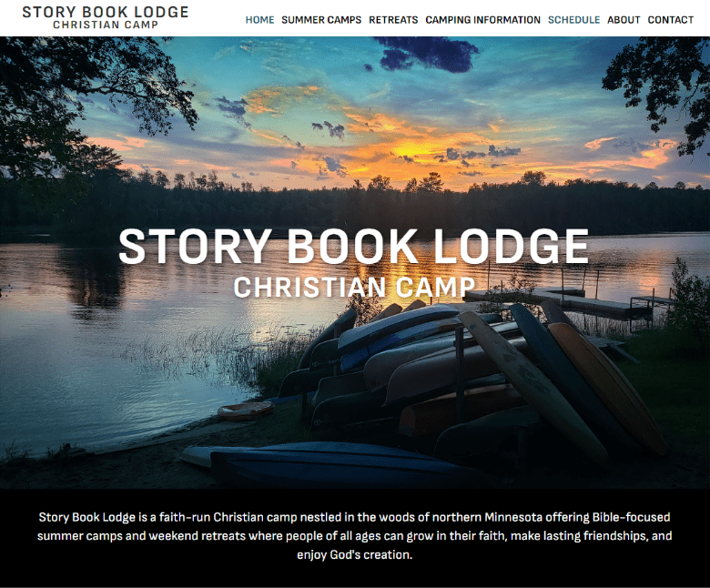Go to the RETREATS page
This screenshot has height=588, width=710.
pyautogui.click(x=393, y=20)
